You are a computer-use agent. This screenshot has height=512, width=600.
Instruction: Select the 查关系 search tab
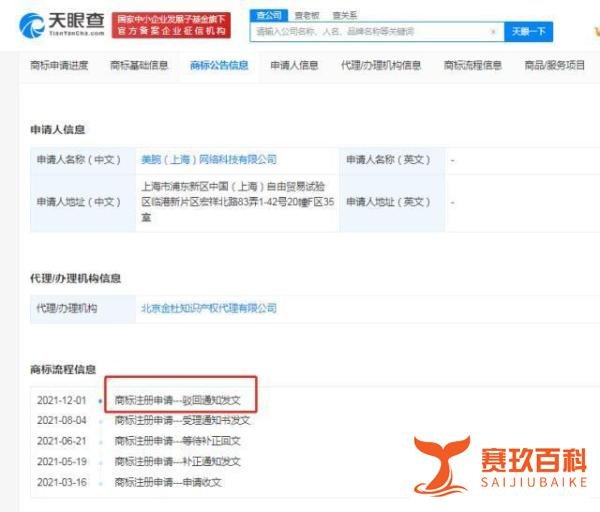pos(344,15)
